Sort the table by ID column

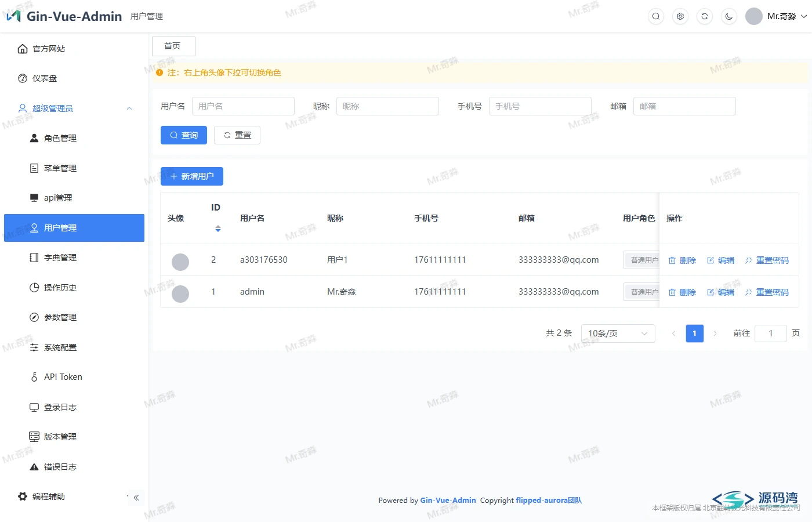click(217, 229)
